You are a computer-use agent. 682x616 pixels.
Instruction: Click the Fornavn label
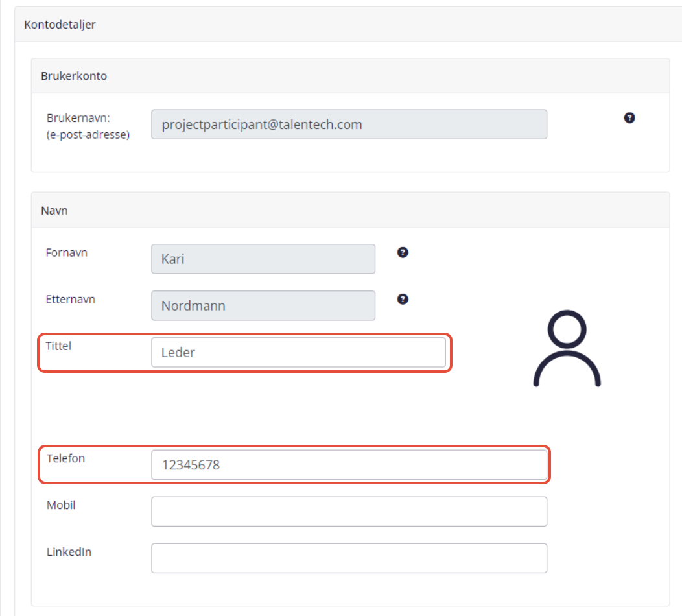(67, 253)
